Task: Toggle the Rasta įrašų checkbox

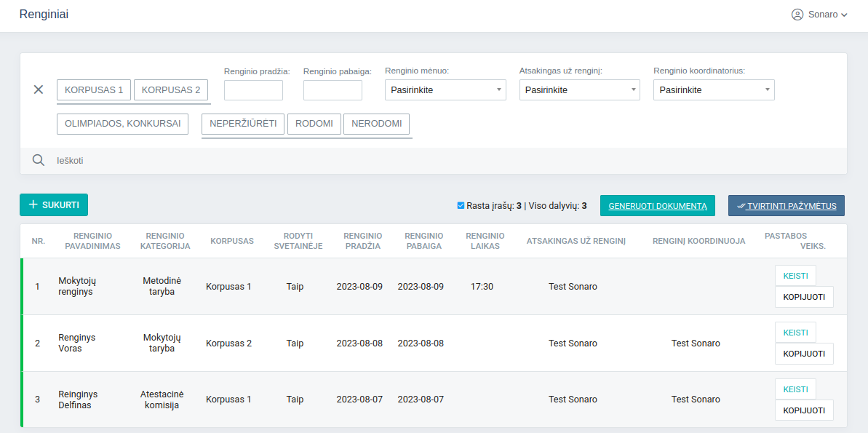Action: tap(461, 206)
